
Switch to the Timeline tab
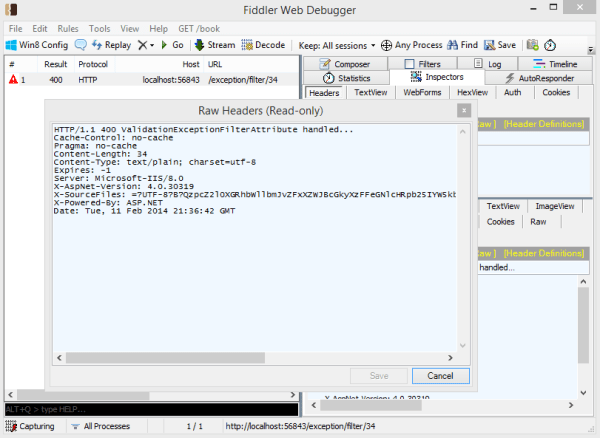click(x=555, y=64)
